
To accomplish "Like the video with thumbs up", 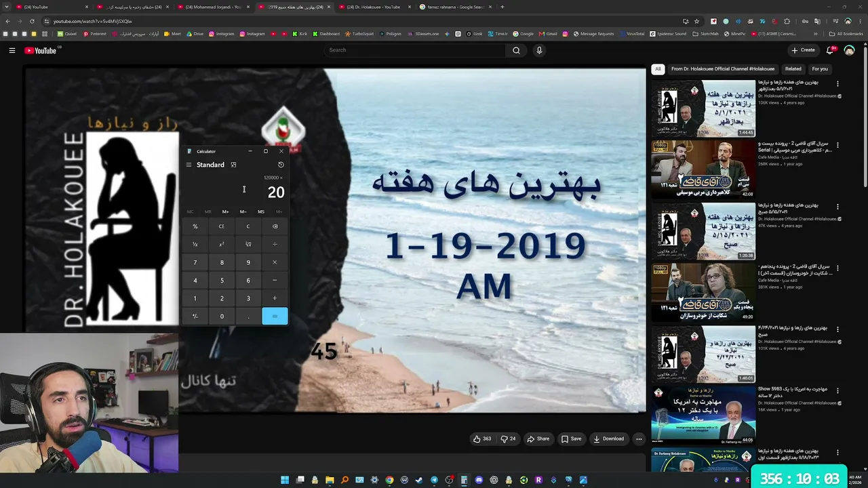I will pos(482,439).
